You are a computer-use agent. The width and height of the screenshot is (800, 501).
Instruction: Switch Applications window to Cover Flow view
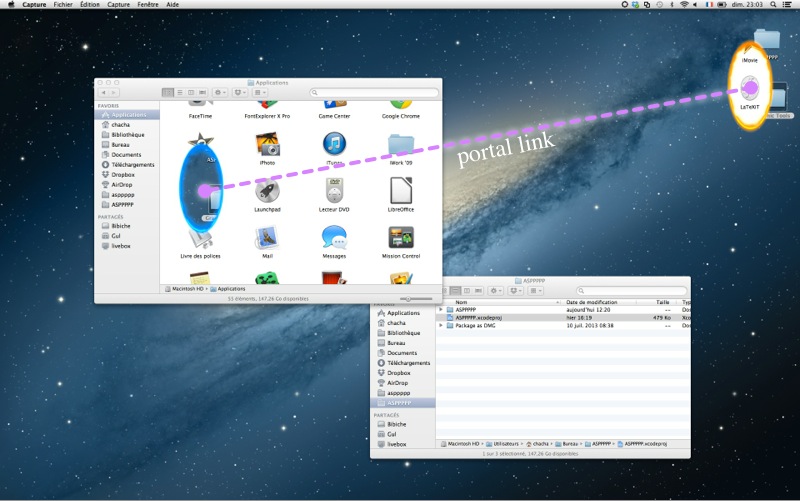pos(203,92)
